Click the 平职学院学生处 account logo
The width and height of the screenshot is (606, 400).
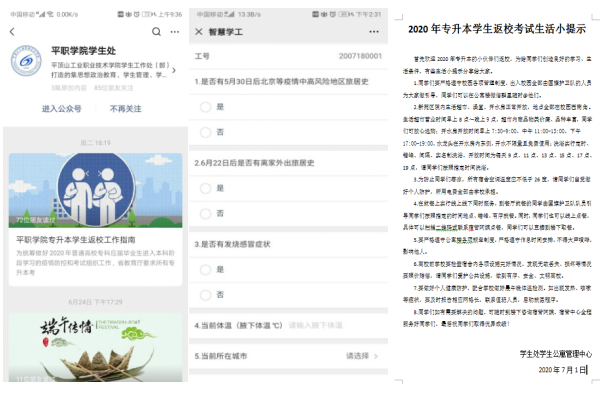pyautogui.click(x=24, y=63)
